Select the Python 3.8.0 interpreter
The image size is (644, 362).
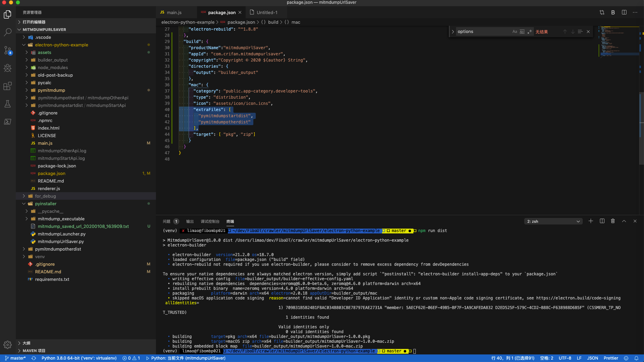tap(78, 358)
